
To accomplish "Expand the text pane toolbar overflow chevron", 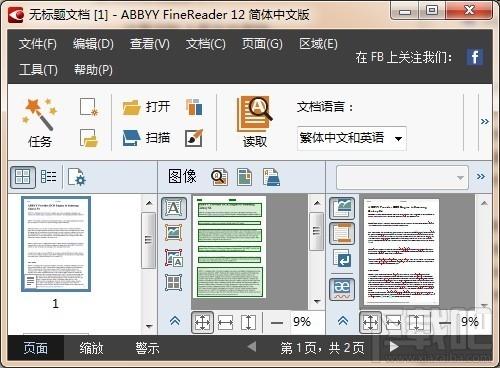I will pos(481,177).
